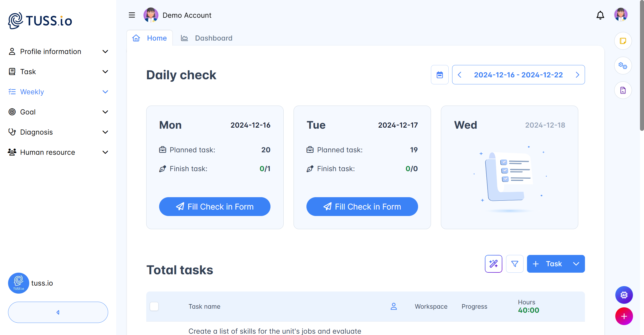Open the task filter funnel icon

(x=515, y=264)
